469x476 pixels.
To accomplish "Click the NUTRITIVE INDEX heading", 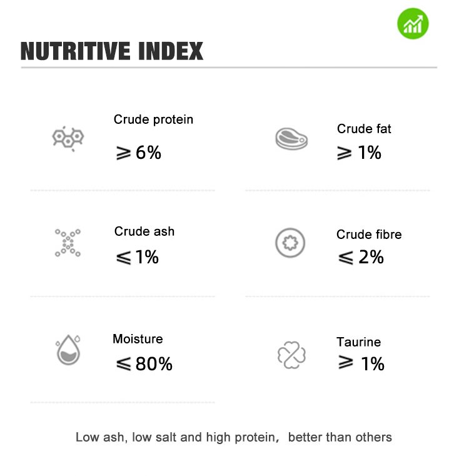I will (112, 51).
